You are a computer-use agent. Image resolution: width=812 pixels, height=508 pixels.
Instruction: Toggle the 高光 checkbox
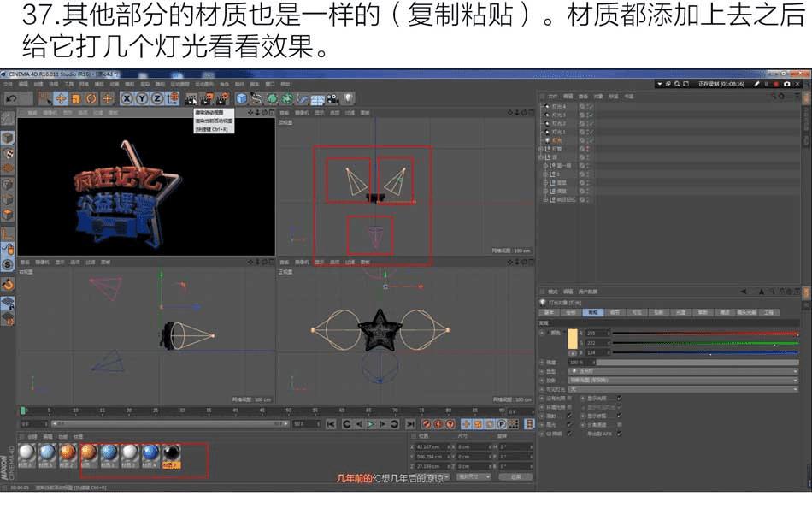pyautogui.click(x=569, y=424)
